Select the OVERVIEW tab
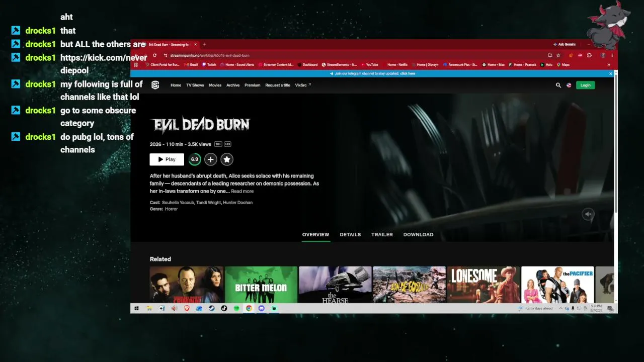This screenshot has width=644, height=362. coord(315,235)
